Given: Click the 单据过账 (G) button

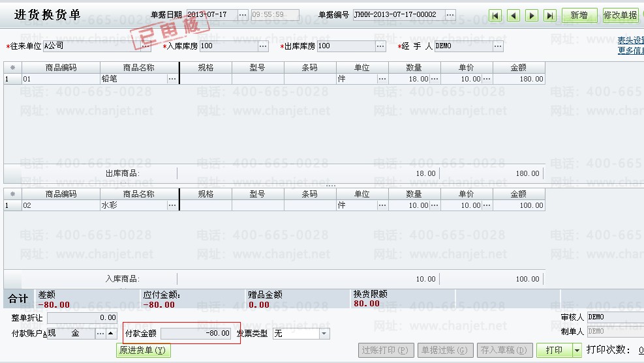Looking at the screenshot, I should [x=446, y=350].
